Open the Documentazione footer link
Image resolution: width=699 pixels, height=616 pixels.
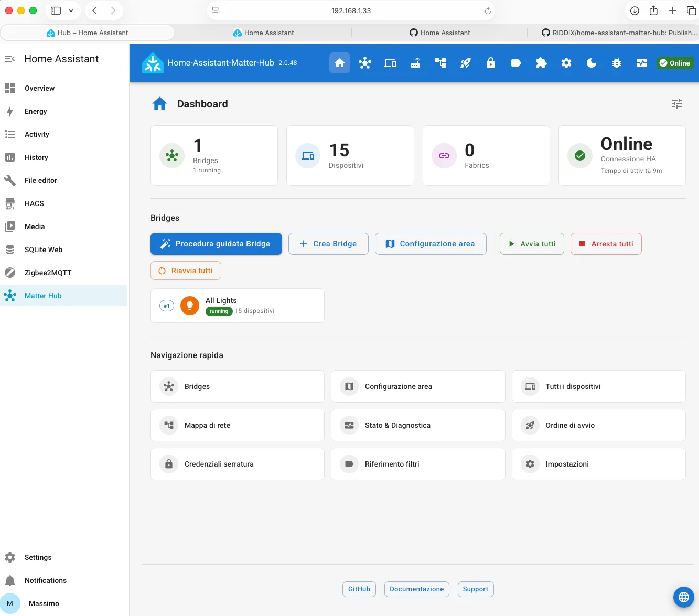417,589
